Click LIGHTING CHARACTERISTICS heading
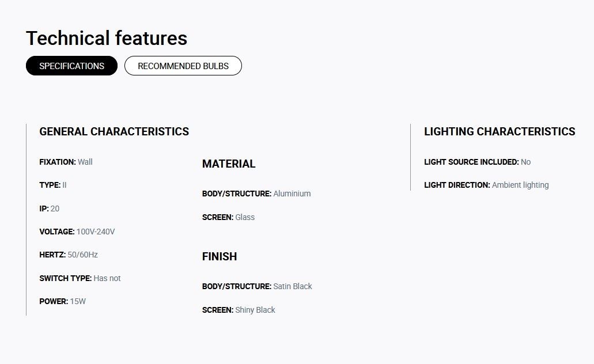 (x=500, y=131)
